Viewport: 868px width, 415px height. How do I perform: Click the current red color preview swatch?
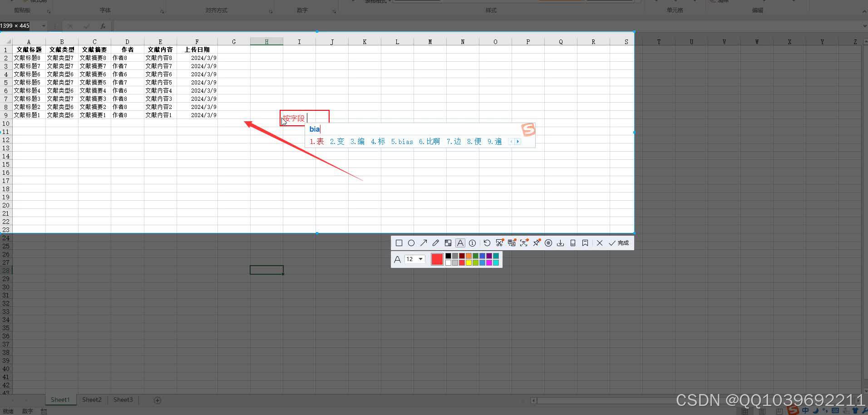pos(437,259)
